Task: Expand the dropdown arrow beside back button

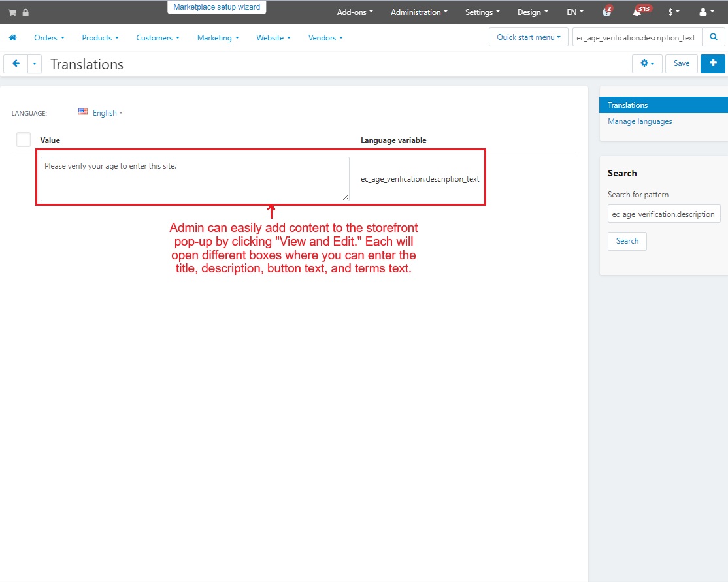Action: 35,63
